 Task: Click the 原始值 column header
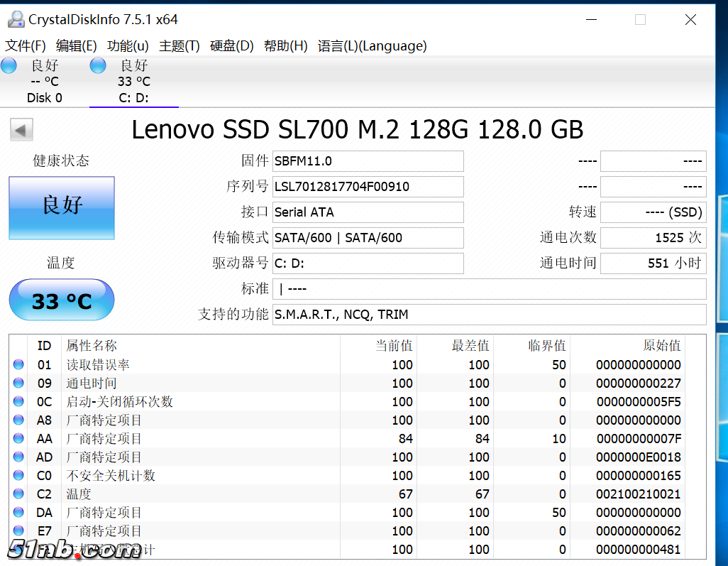pos(661,346)
